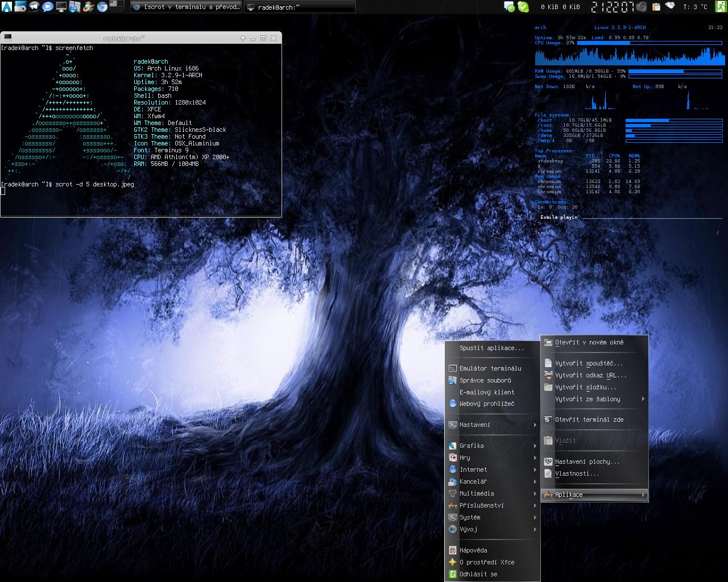The image size is (728, 582).
Task: Expand the 'Příslušenství' accessories submenu
Action: tap(491, 505)
